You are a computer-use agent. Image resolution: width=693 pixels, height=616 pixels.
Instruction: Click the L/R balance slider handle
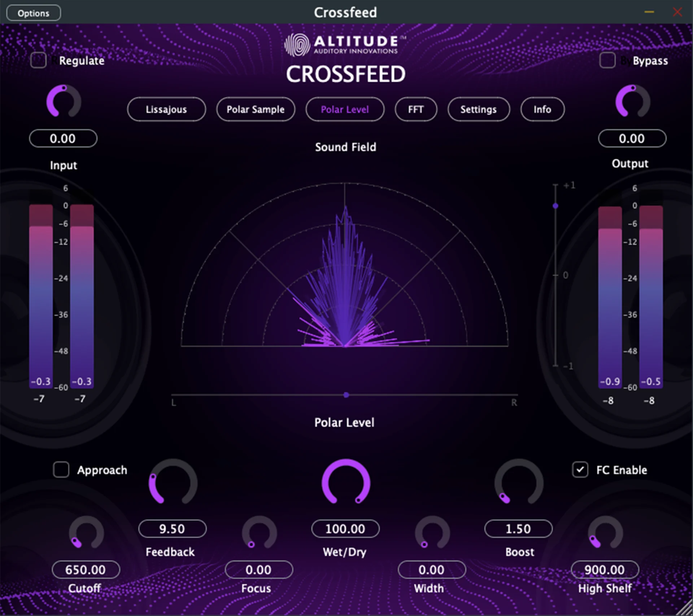346,395
